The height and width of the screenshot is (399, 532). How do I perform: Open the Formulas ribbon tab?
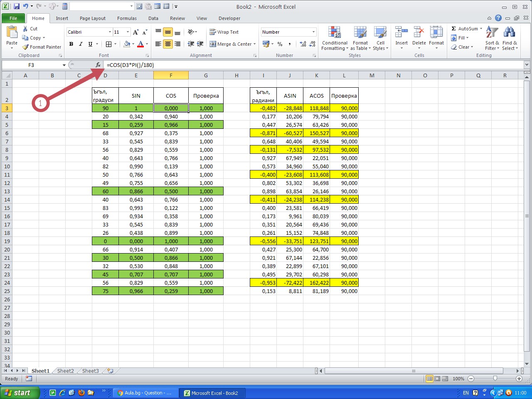tap(127, 18)
